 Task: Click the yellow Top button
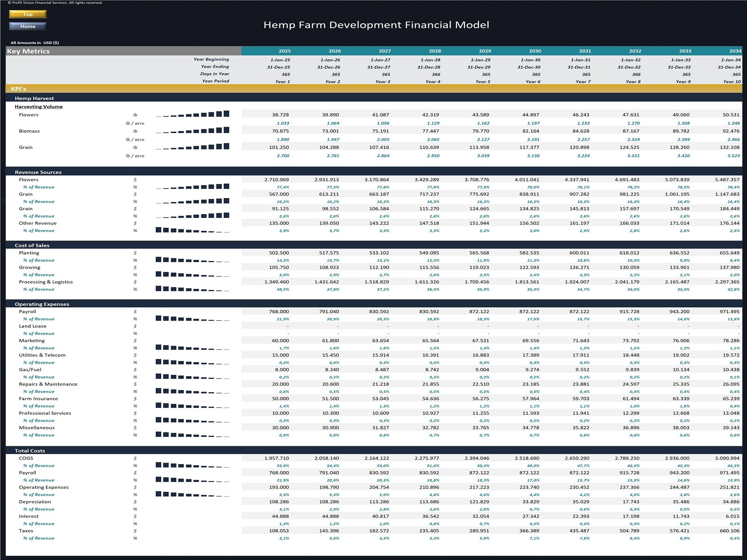(28, 14)
